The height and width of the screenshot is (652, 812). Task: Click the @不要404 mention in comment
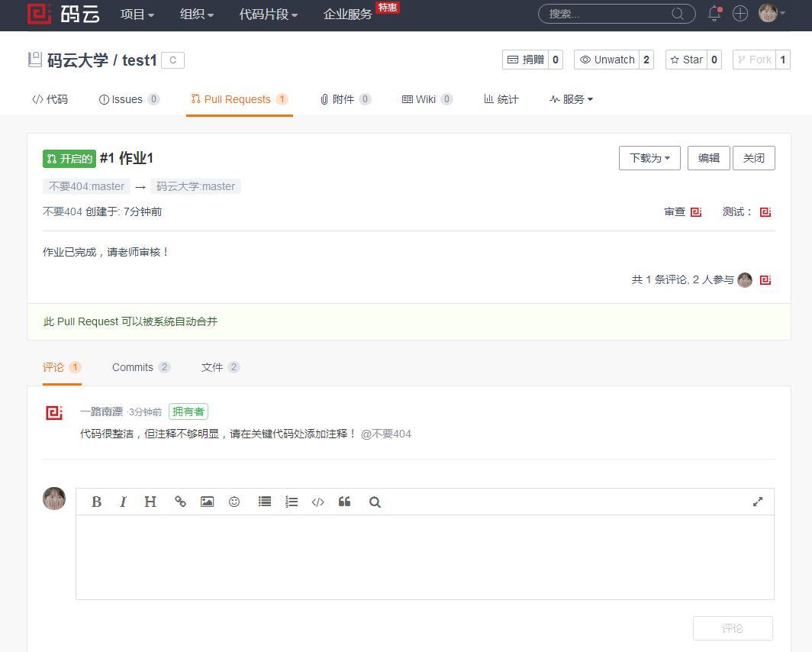pyautogui.click(x=386, y=434)
